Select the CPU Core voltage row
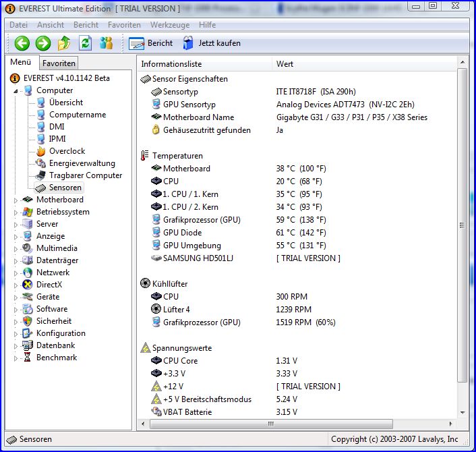476x452 pixels. [x=297, y=360]
